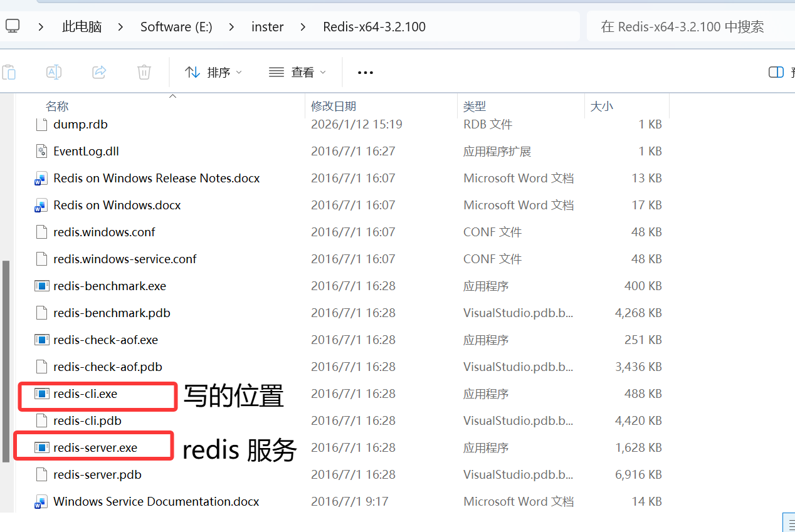This screenshot has height=532, width=795.
Task: Select the redis-server.exe application icon
Action: pyautogui.click(x=41, y=447)
